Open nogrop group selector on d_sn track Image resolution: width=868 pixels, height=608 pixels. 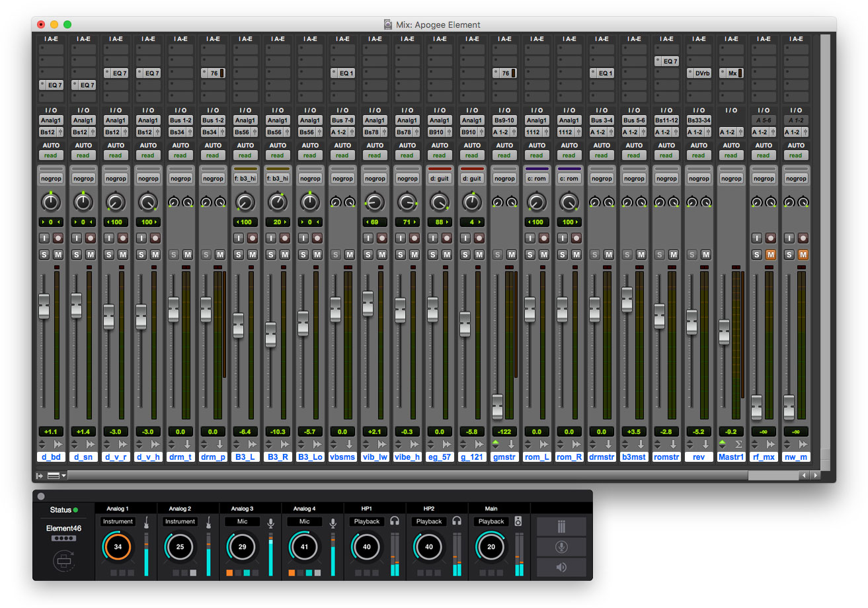83,179
